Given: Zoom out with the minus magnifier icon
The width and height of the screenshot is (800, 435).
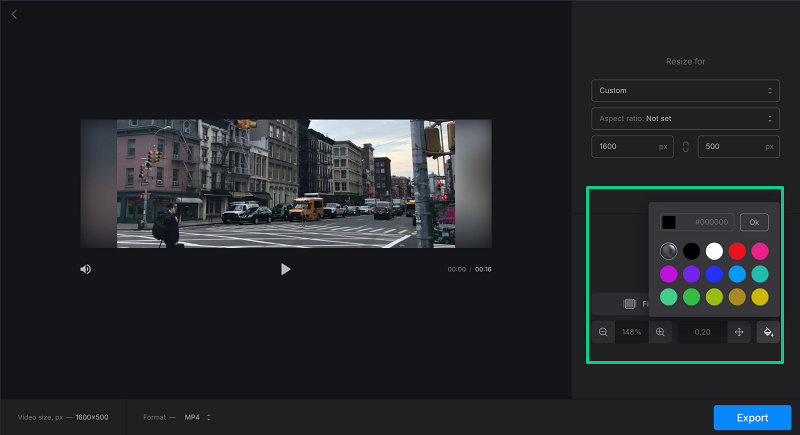Looking at the screenshot, I should point(603,332).
